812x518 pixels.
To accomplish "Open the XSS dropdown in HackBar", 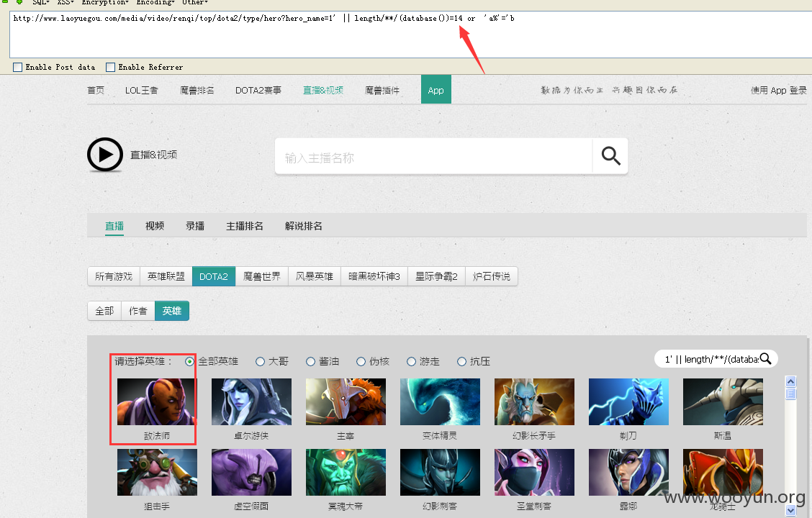I will [66, 3].
